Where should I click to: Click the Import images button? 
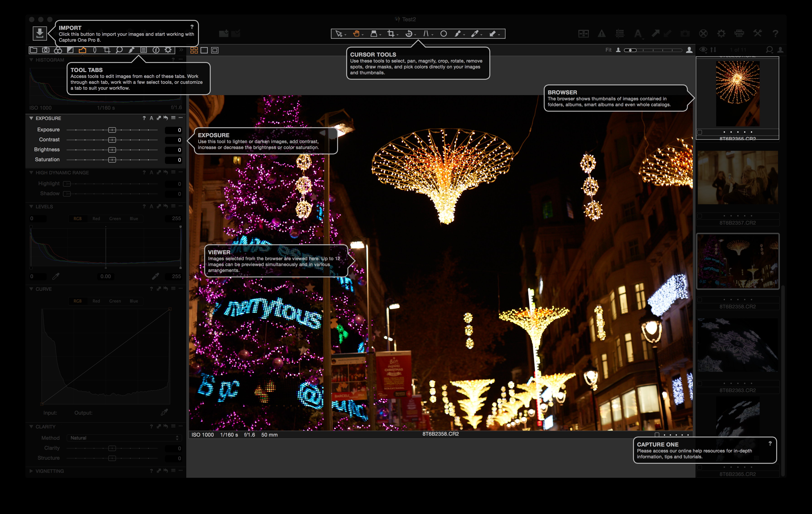click(39, 33)
